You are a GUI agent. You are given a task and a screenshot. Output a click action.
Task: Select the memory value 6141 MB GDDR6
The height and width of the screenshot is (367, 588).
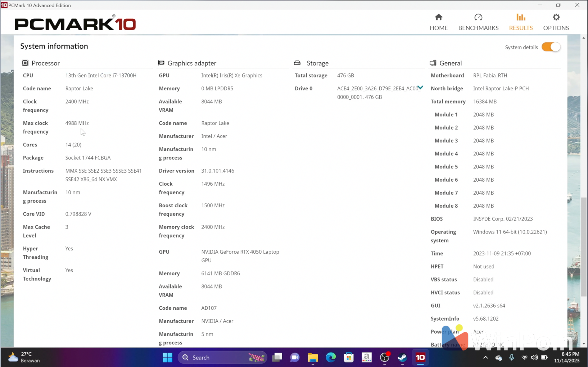click(221, 273)
